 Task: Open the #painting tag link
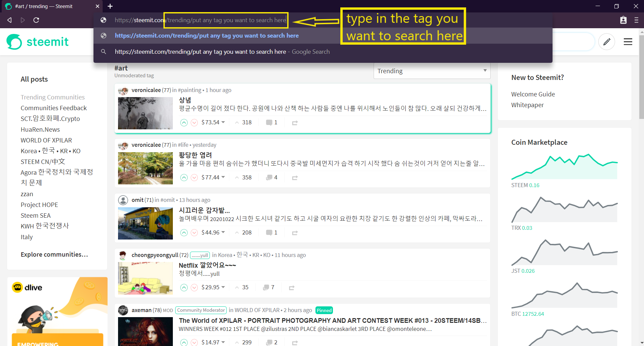(x=190, y=90)
